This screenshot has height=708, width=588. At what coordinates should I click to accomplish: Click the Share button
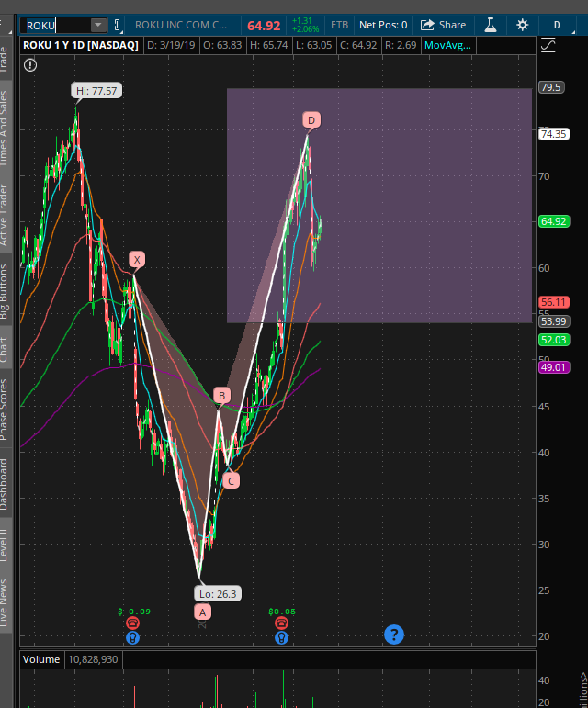pos(444,25)
